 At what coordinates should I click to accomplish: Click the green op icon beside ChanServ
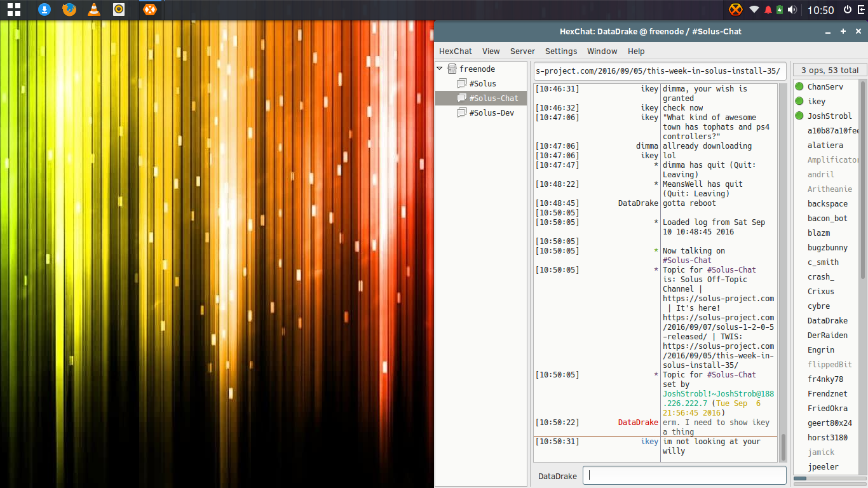click(799, 86)
